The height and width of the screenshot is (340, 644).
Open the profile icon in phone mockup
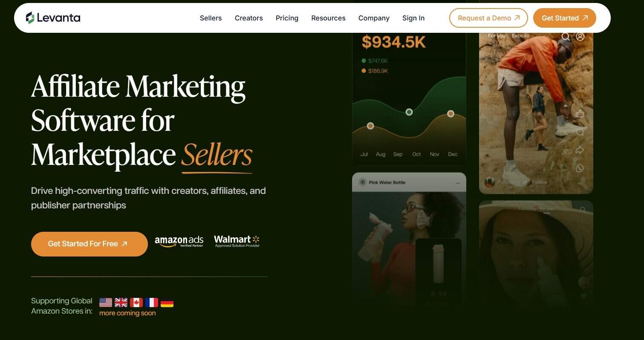[580, 37]
